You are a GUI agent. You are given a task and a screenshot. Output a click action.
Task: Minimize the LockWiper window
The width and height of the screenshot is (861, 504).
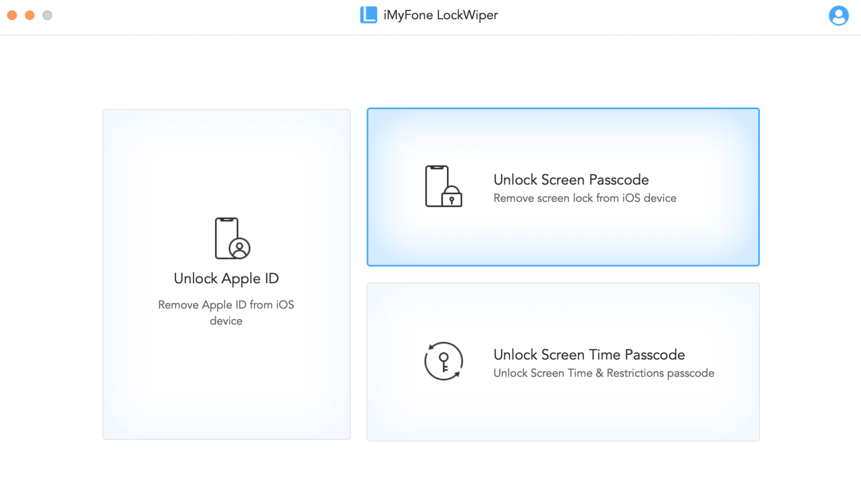coord(30,15)
